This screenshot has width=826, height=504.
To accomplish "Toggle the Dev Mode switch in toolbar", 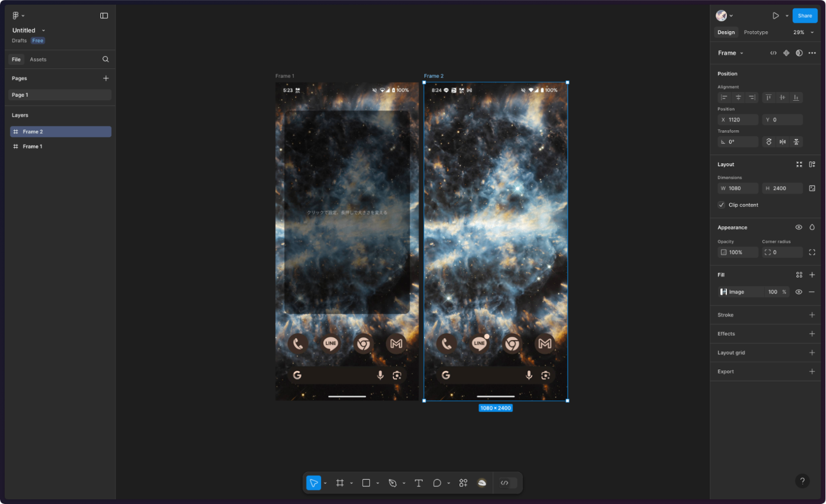I will tap(508, 483).
